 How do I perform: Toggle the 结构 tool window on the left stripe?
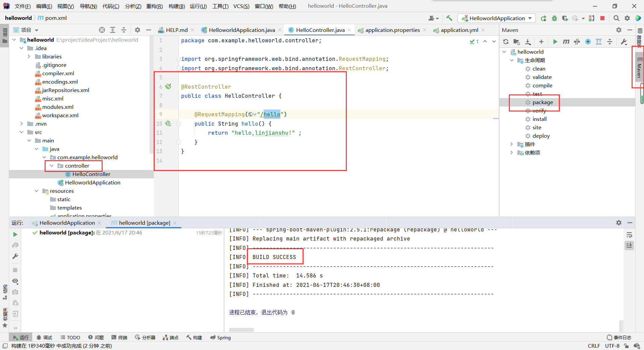pos(5,292)
